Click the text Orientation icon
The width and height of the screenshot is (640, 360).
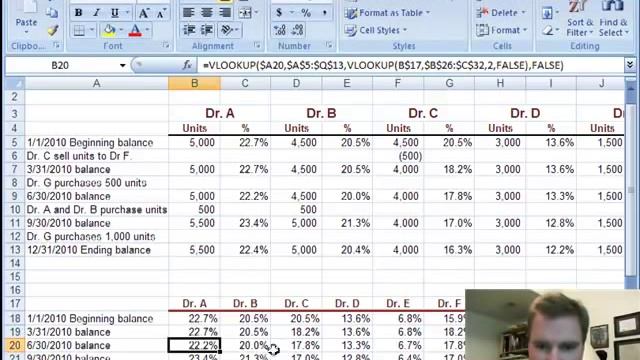click(227, 30)
